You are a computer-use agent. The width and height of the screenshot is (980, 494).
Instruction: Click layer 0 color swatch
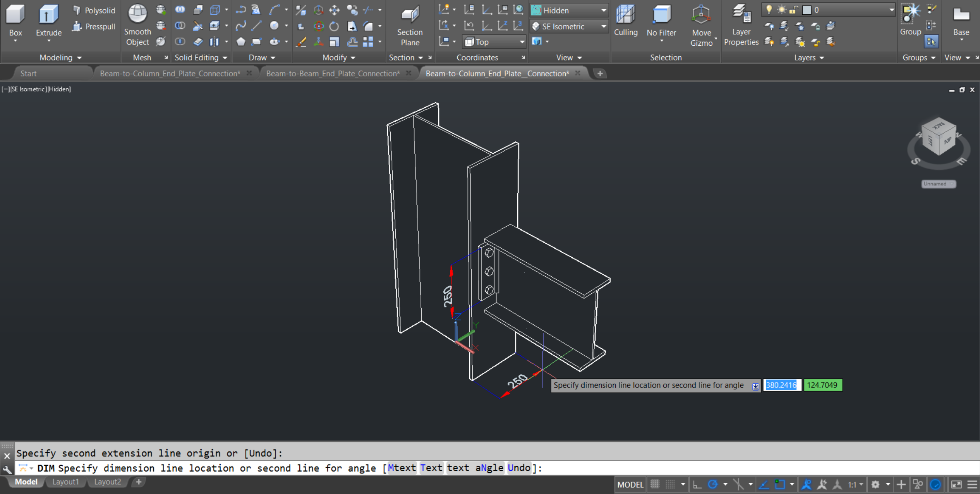coord(807,10)
